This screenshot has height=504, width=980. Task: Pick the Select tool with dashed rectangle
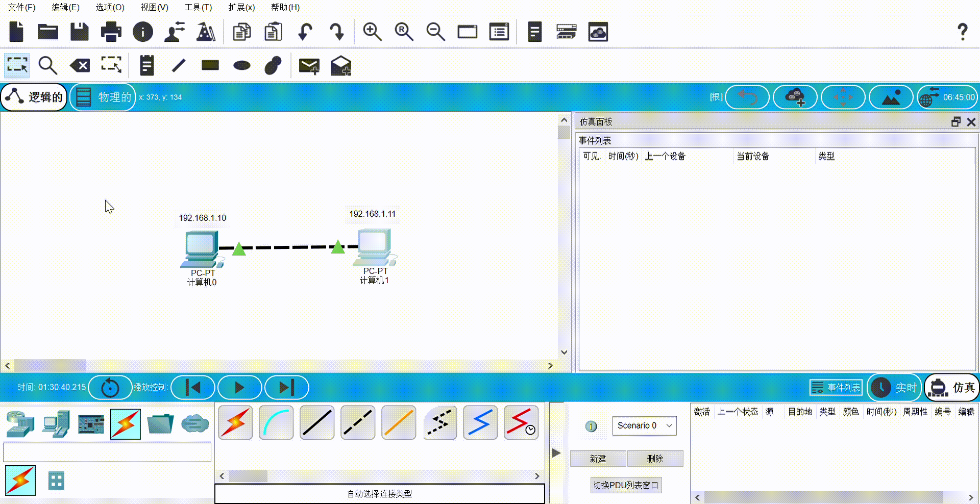[x=17, y=65]
